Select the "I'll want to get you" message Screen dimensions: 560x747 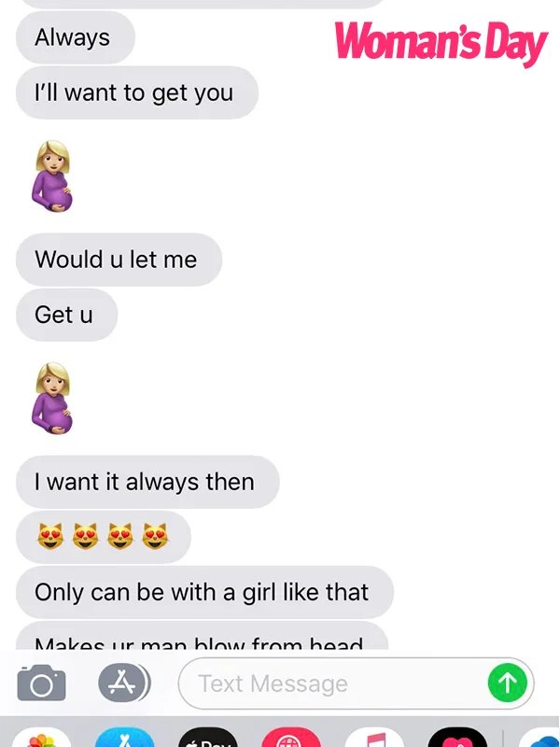coord(137,92)
